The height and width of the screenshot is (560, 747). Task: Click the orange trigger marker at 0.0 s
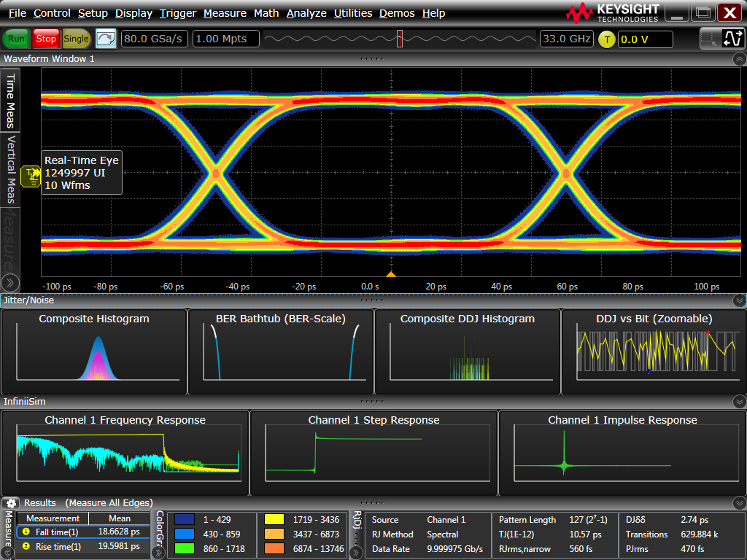391,273
